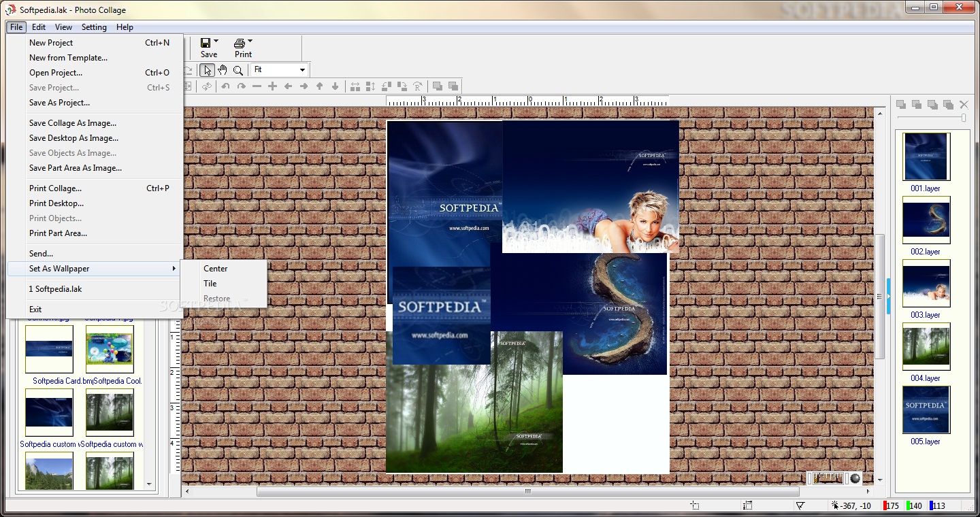Screen dimensions: 980x517
Task: Select the 002.layer thumbnail
Action: 926,220
